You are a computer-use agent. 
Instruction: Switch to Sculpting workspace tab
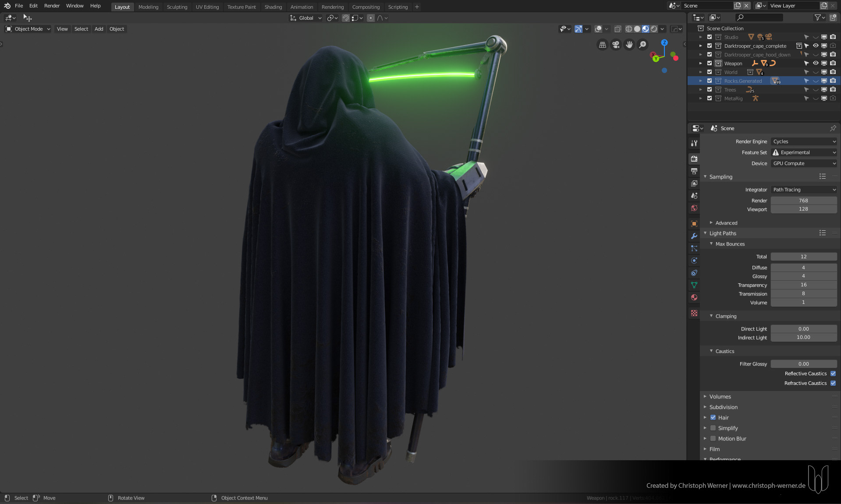(x=177, y=7)
